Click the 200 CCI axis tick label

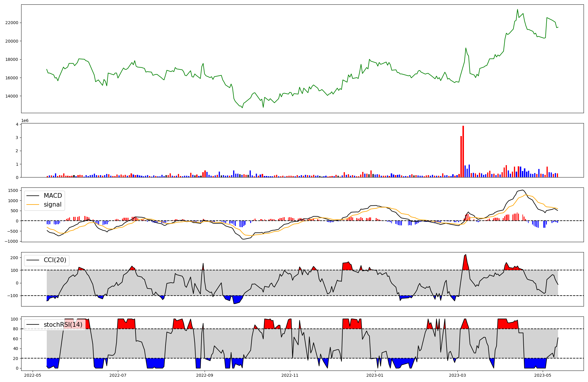coord(14,258)
